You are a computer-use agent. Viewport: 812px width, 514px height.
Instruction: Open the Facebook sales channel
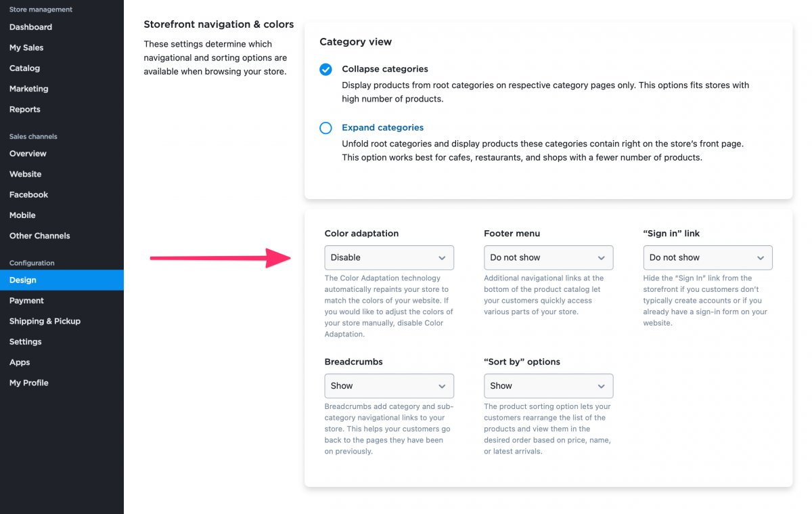[x=28, y=195]
